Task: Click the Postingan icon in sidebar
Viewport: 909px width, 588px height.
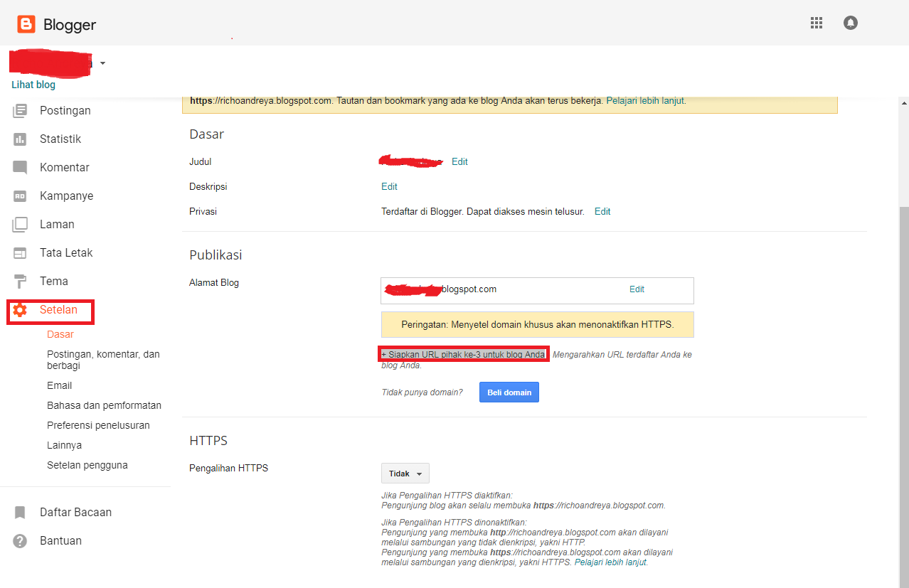Action: point(20,110)
